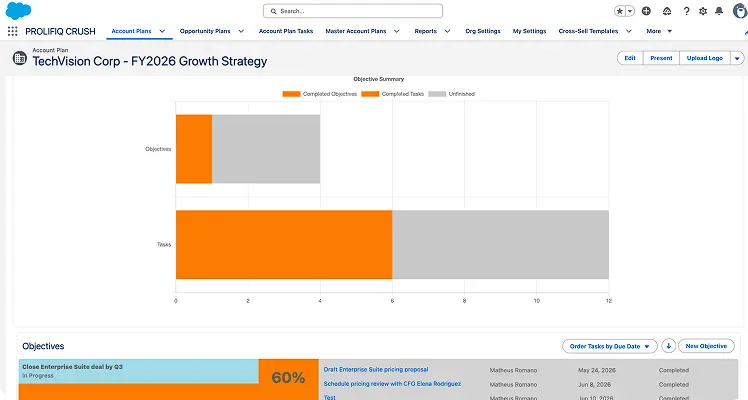
Task: Open the Setup gear icon
Action: [703, 11]
